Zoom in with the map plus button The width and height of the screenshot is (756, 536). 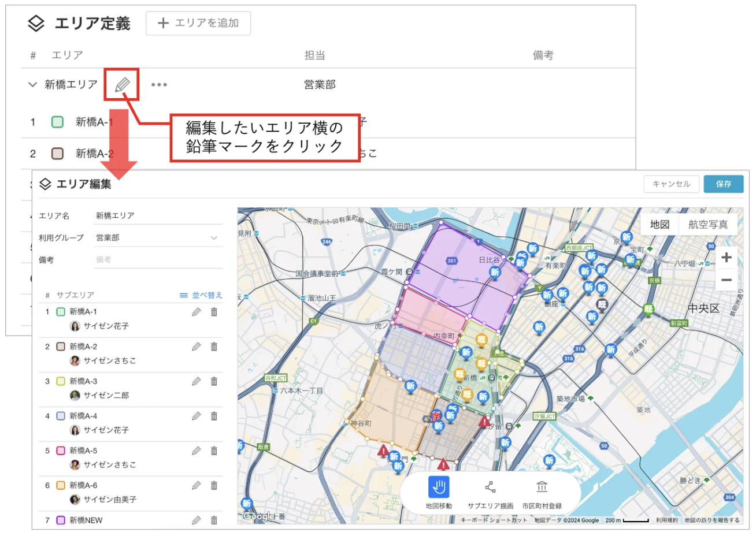pos(727,257)
